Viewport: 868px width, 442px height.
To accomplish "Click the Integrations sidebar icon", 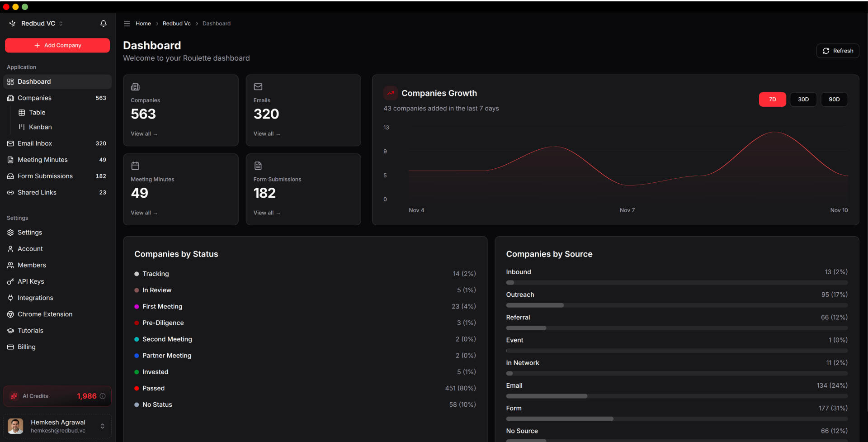I will [x=10, y=298].
